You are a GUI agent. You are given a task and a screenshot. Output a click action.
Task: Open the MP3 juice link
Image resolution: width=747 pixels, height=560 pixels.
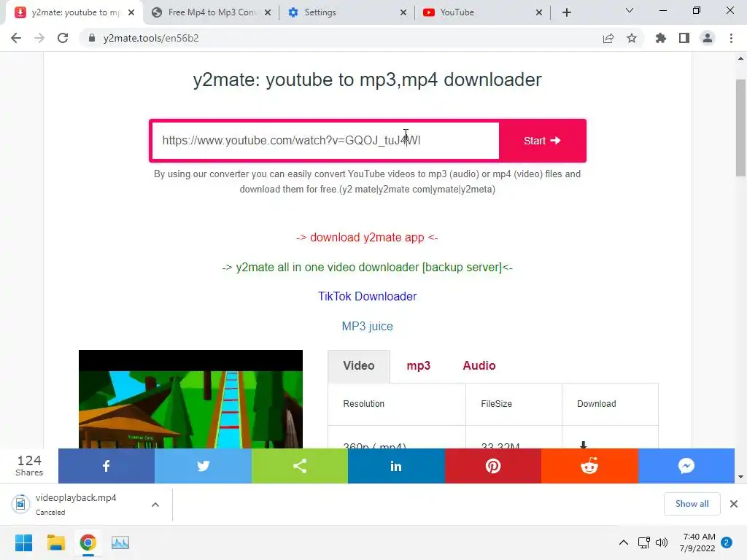[368, 326]
